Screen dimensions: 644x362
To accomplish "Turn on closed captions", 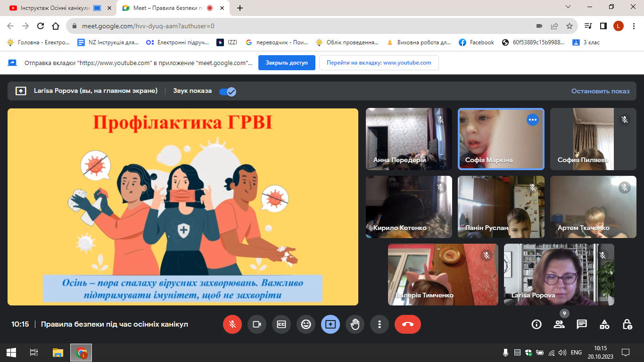I will click(x=281, y=324).
